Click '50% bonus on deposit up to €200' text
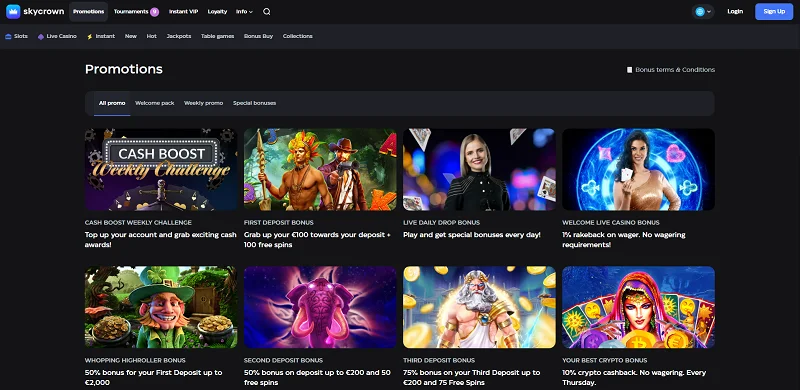 (317, 377)
